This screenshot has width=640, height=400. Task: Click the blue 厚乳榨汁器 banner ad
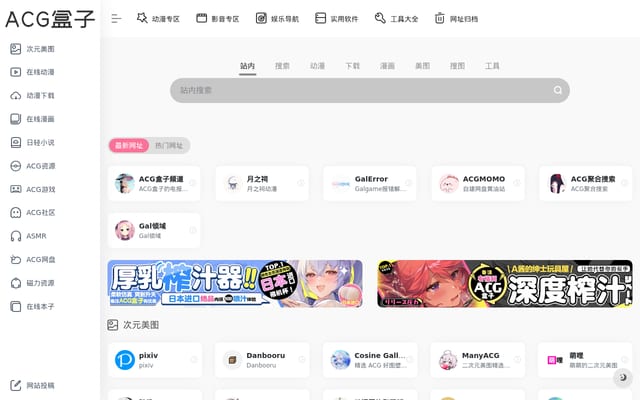tap(235, 284)
